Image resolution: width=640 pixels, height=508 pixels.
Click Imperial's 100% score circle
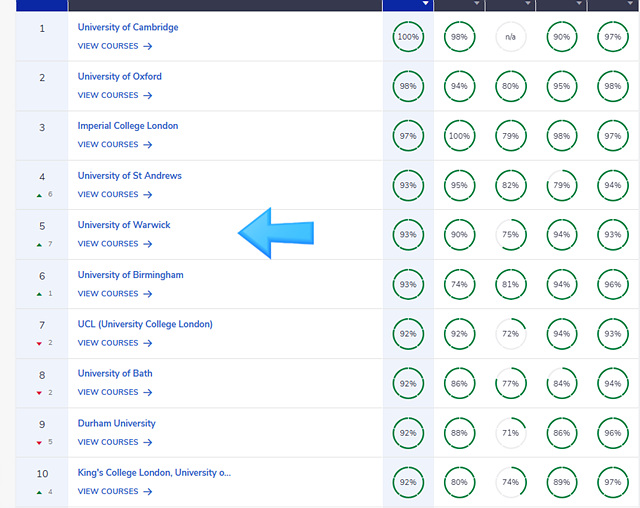(x=459, y=136)
